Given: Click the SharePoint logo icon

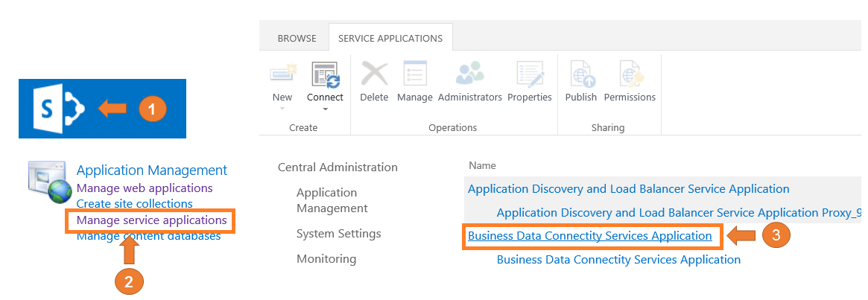Looking at the screenshot, I should point(60,109).
